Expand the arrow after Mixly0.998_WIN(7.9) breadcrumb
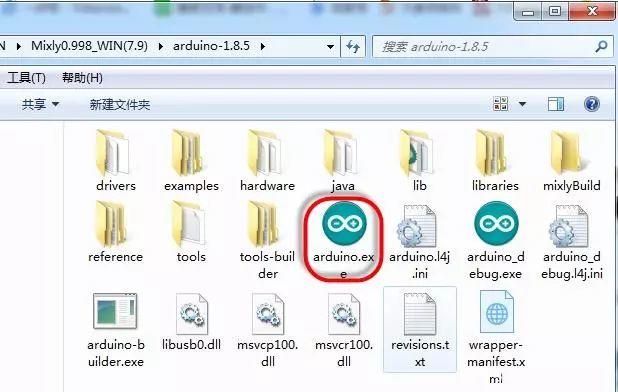The width and height of the screenshot is (618, 392). coord(160,46)
